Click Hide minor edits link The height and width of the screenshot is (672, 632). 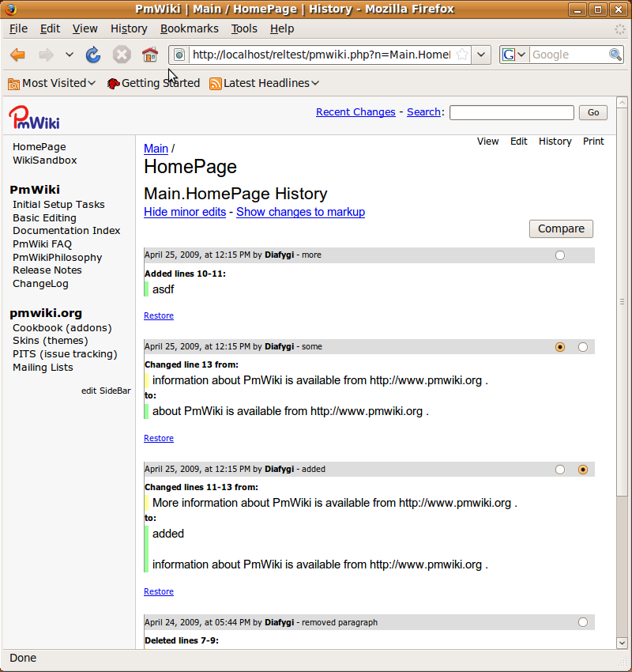185,212
